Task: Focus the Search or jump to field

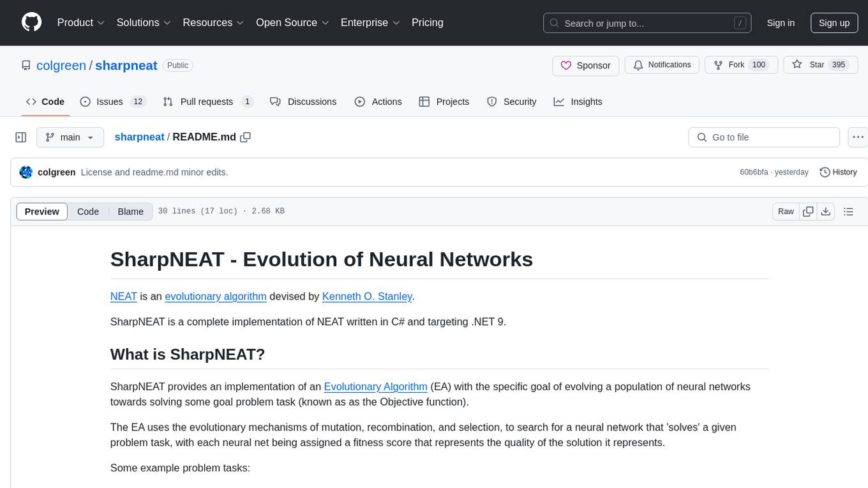Action: pos(647,23)
